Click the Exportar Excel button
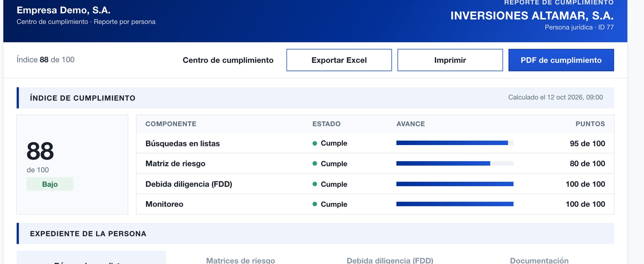 pos(339,60)
